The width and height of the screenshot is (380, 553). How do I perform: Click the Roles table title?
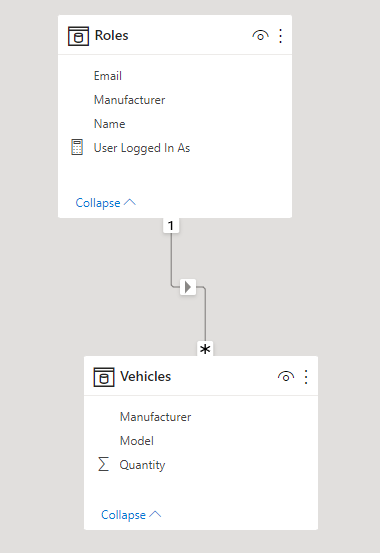click(111, 36)
